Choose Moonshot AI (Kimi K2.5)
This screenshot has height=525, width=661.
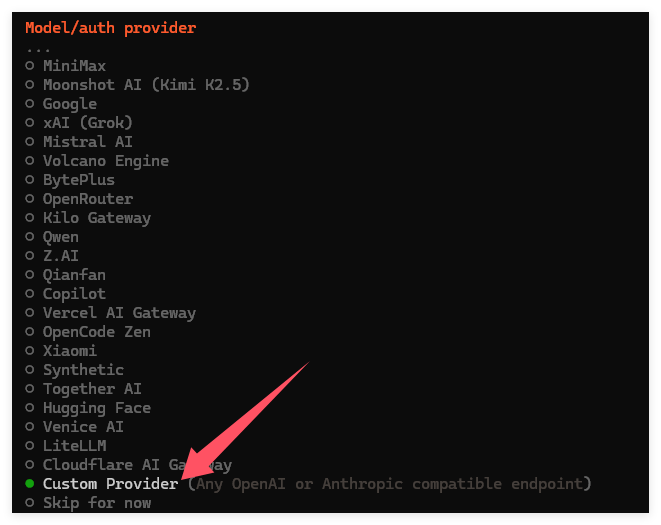145,85
